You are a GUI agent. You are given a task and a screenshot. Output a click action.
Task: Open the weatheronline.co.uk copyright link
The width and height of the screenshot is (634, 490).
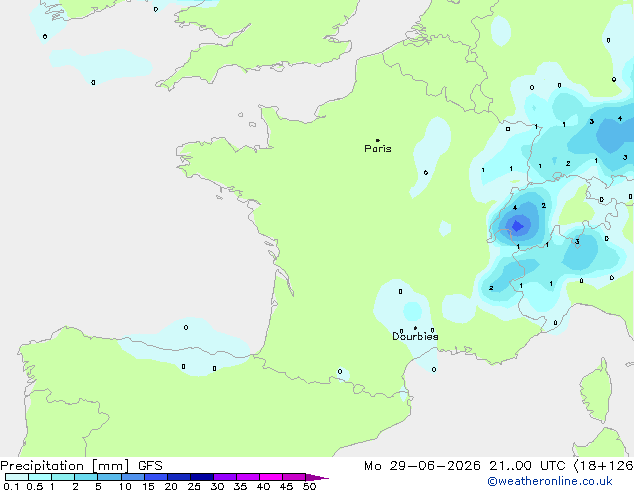pos(550,481)
